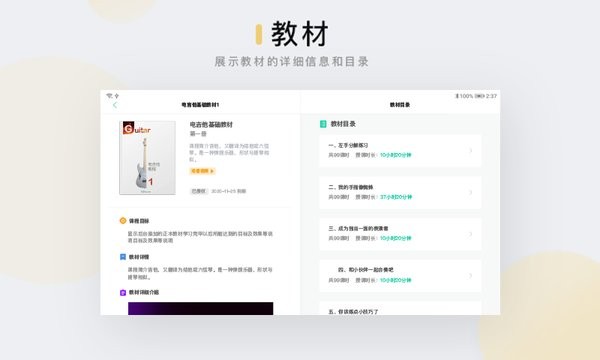Tap the 2:37 clock in status bar

click(491, 96)
